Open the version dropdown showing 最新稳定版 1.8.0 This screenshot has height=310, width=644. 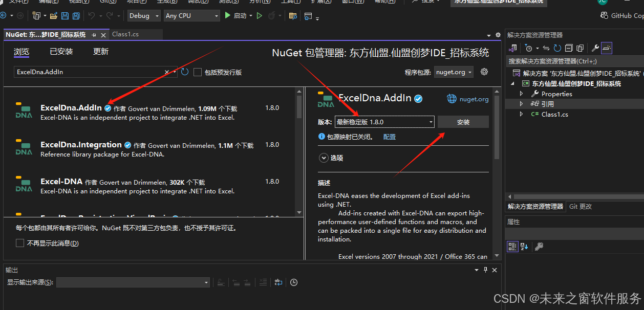tap(384, 122)
